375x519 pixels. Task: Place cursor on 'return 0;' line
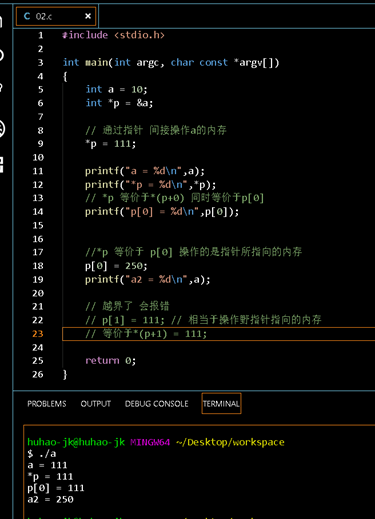tap(110, 361)
